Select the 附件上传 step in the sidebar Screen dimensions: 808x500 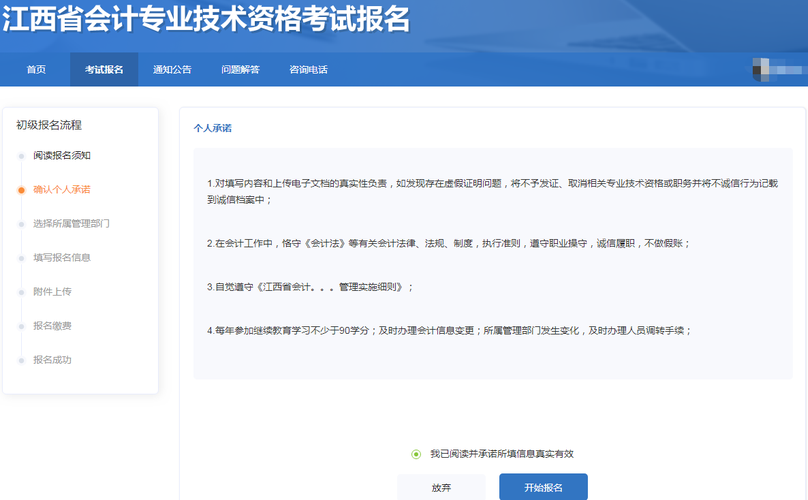click(x=52, y=291)
